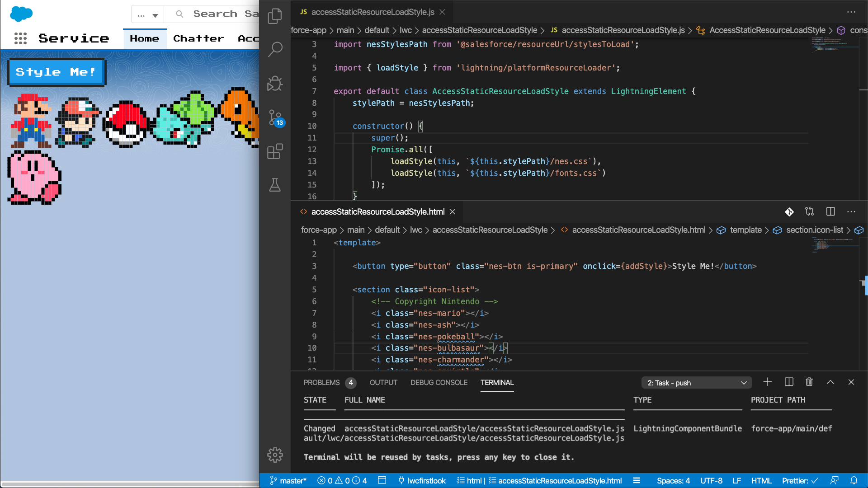This screenshot has height=488, width=868.
Task: Click 'AccessStaticResourceLoadStyle' class breadcrumb in JS editor
Action: pyautogui.click(x=767, y=30)
